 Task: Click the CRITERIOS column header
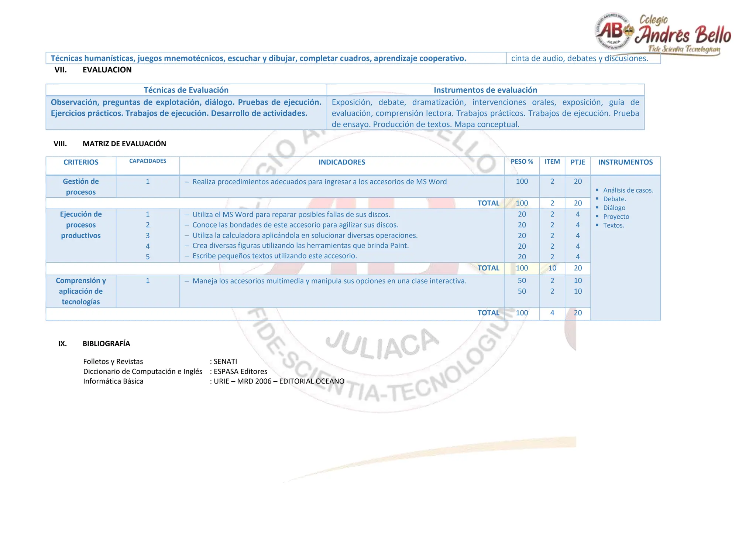[x=81, y=162]
